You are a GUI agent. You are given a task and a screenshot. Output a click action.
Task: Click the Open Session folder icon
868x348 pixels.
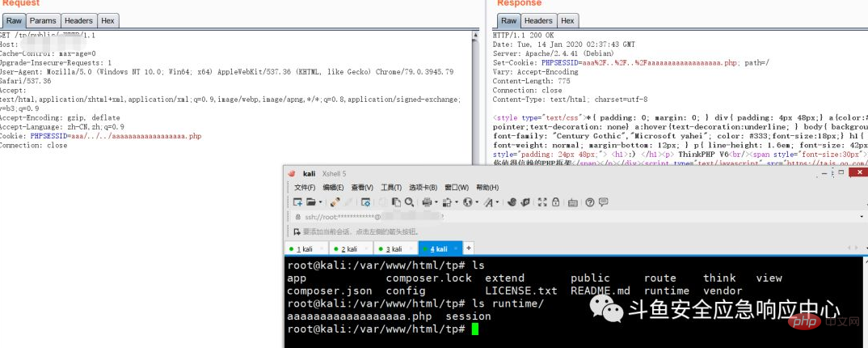pos(310,202)
